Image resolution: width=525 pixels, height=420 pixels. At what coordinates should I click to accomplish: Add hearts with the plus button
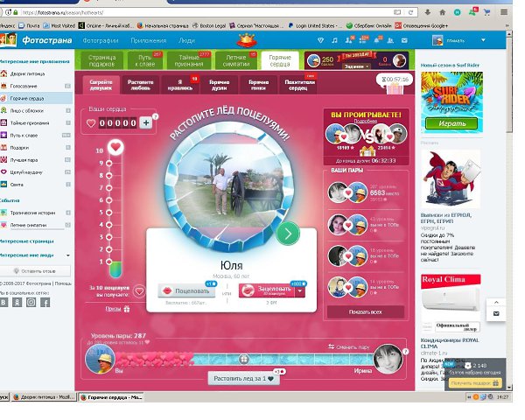pyautogui.click(x=146, y=122)
